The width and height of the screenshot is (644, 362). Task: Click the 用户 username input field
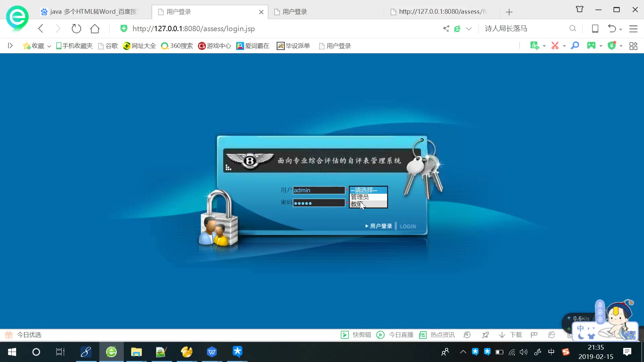(x=319, y=190)
